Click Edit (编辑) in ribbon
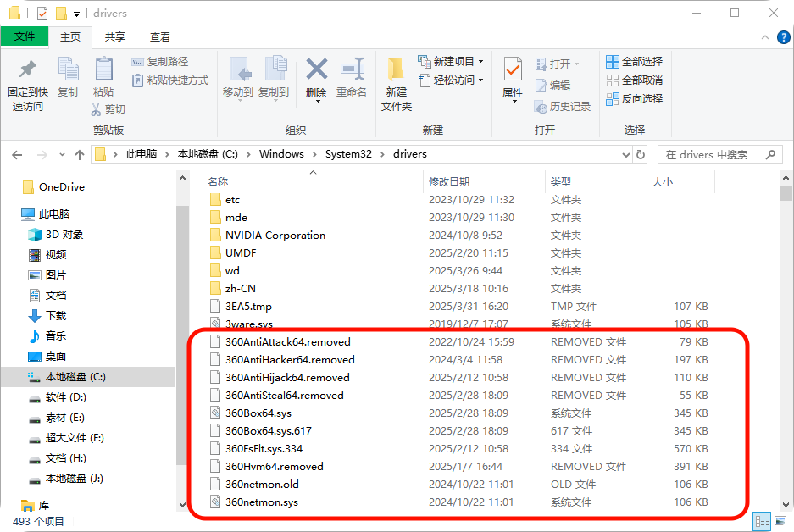The height and width of the screenshot is (532, 794). pyautogui.click(x=553, y=85)
